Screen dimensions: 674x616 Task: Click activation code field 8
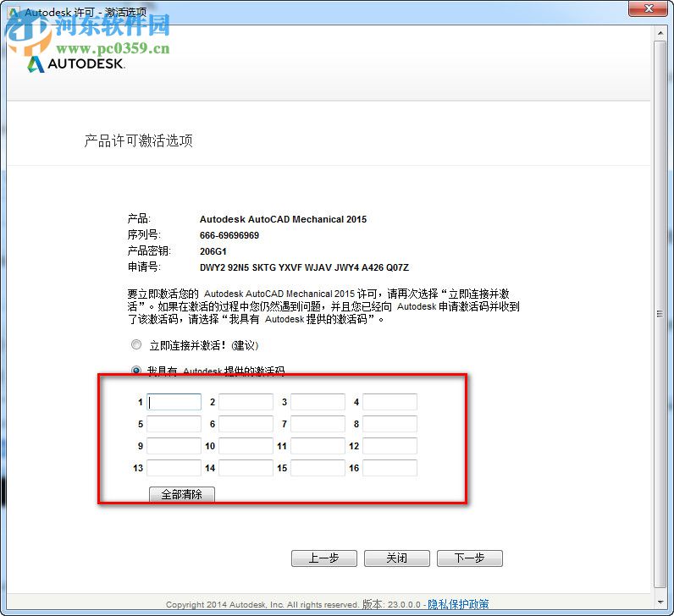coord(389,424)
